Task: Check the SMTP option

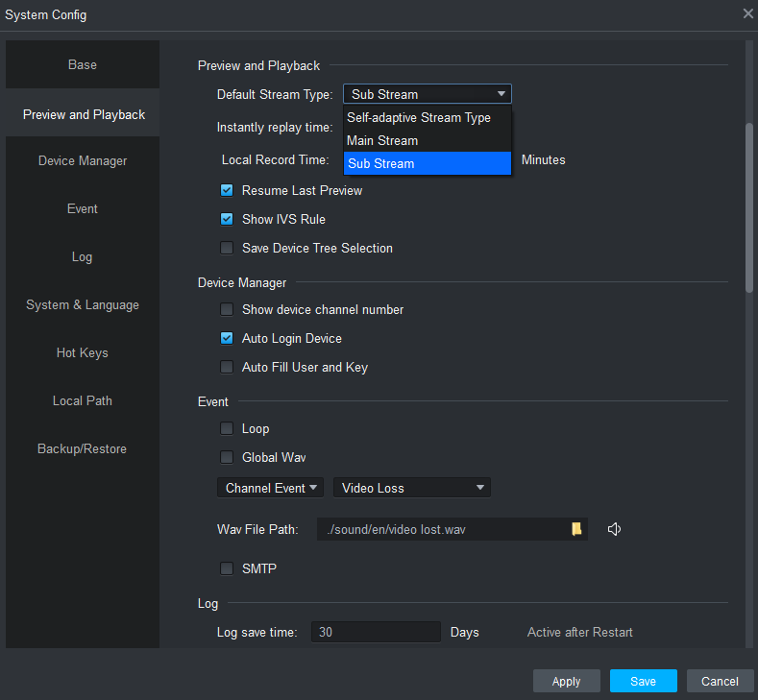Action: click(x=227, y=568)
